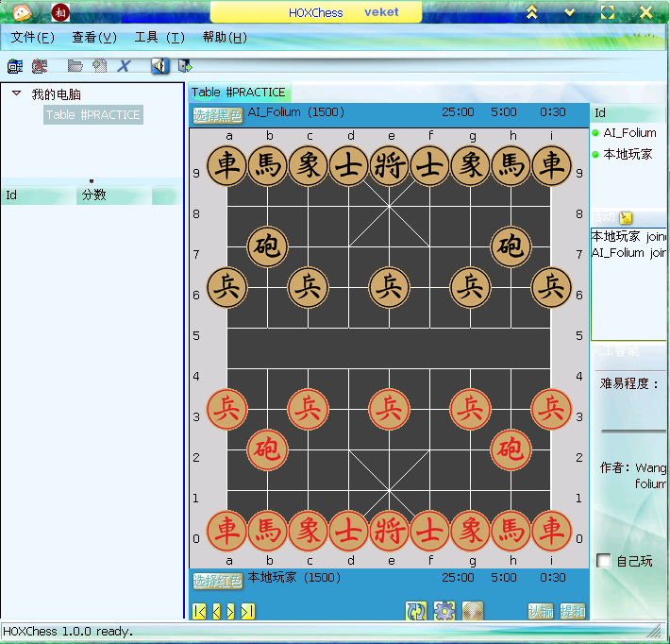Viewport: 670px width, 644px height.
Task: Select red horse 馬 on h0
Action: tap(511, 531)
